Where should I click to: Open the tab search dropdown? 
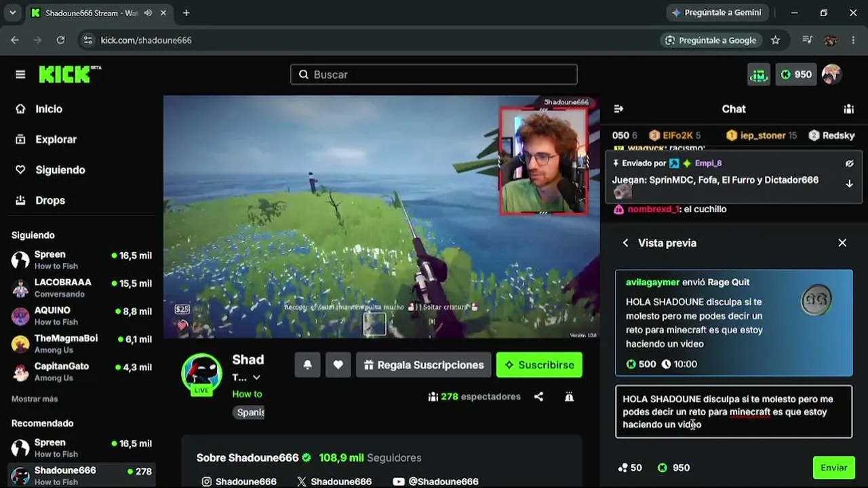click(x=12, y=13)
